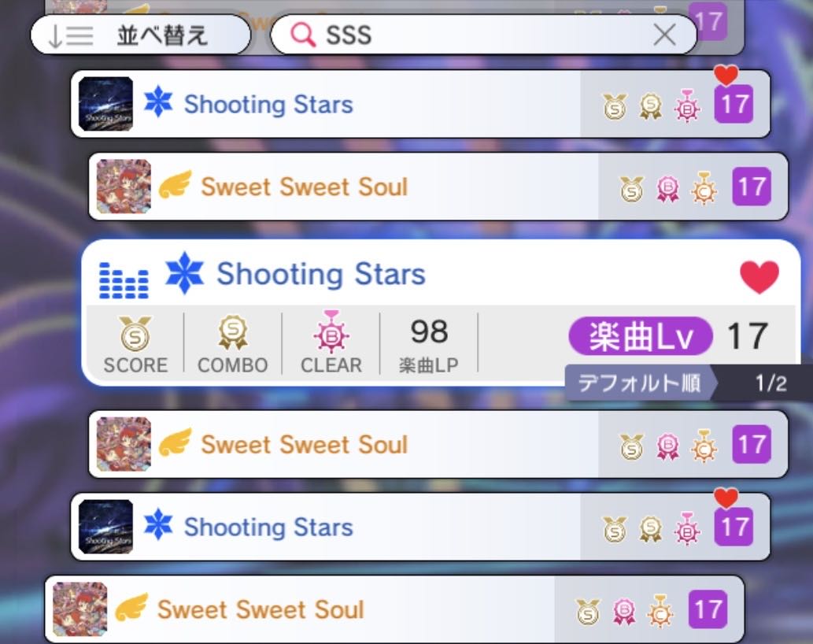813x644 pixels.
Task: Open the 並べ替え sort options
Action: pyautogui.click(x=141, y=35)
